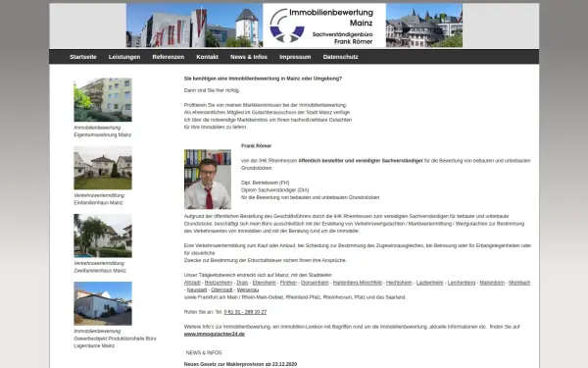Open the Bretzenheim link
The image size is (588, 368).
tap(219, 283)
